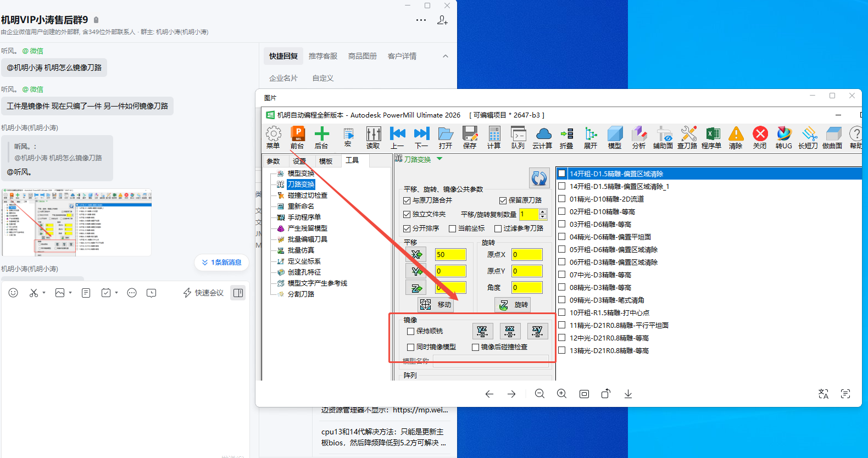
Task: Switch to 商品图册 tab
Action: 363,56
